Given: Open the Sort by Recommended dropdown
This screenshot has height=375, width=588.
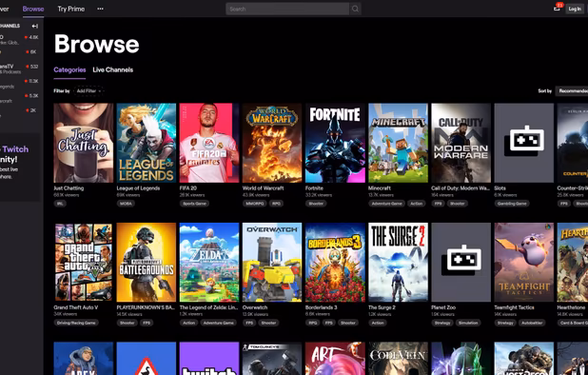Looking at the screenshot, I should click(x=572, y=90).
